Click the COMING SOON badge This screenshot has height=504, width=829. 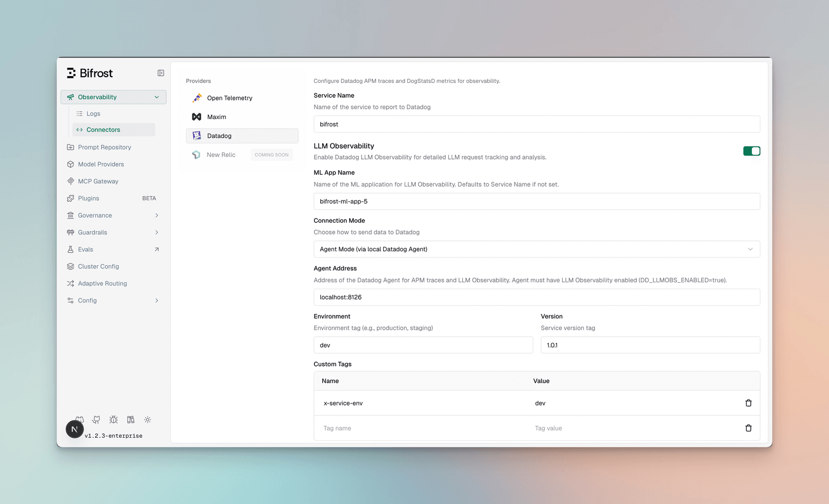[x=271, y=155]
